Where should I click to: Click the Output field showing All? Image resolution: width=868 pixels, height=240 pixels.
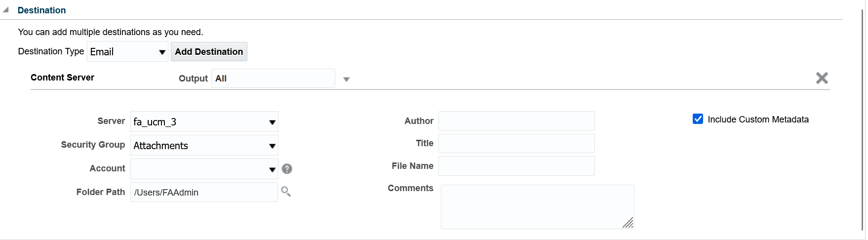tap(273, 79)
